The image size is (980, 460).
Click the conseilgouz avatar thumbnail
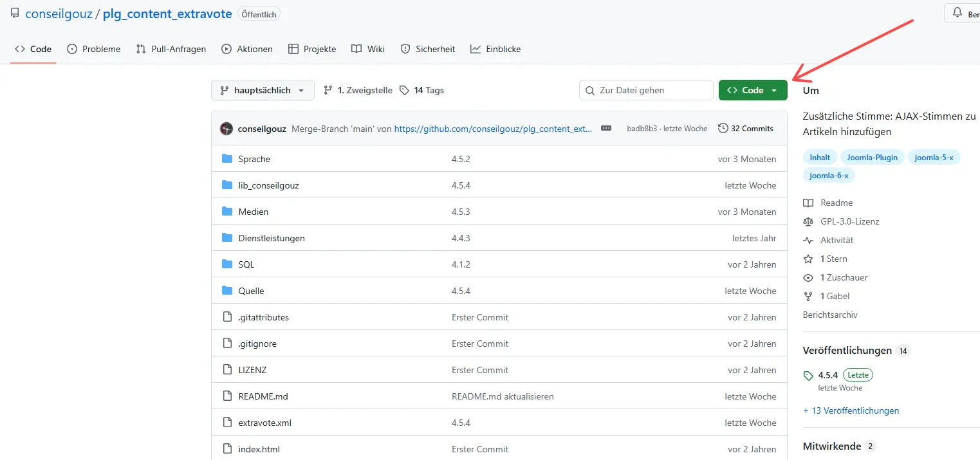[227, 129]
